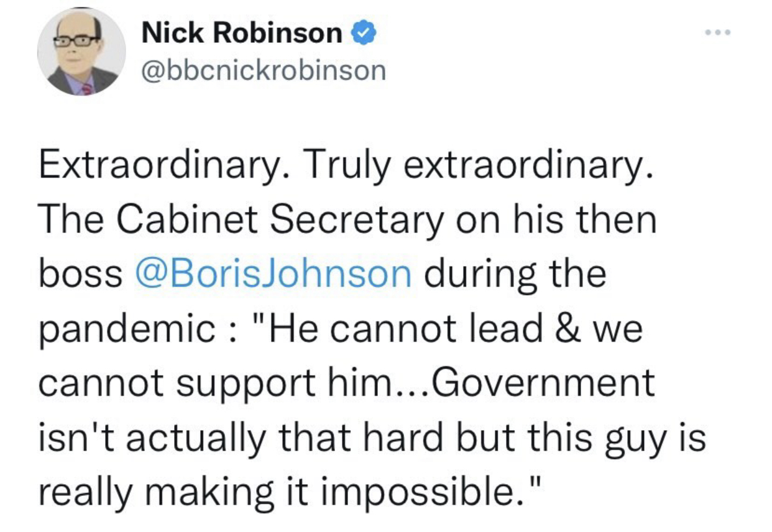Click the blue verified badge
Screen dimensions: 772x532
point(362,33)
